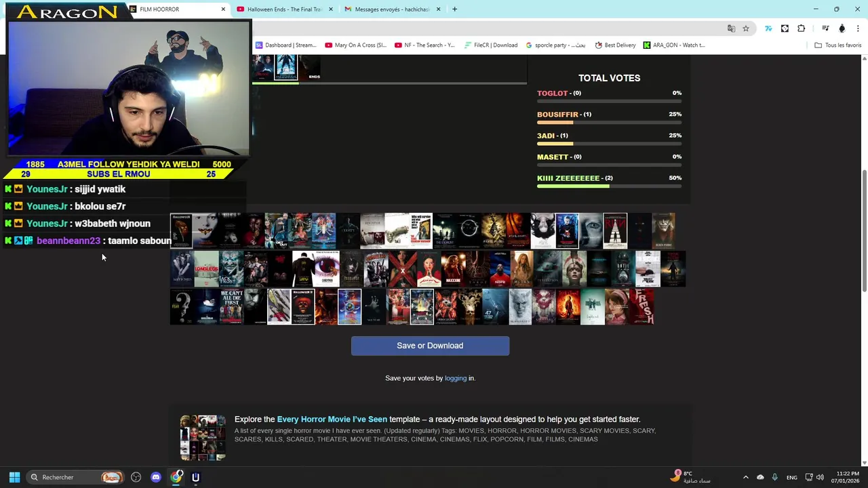Open the sporcle party bookmark
The width and height of the screenshot is (868, 488).
(x=555, y=45)
